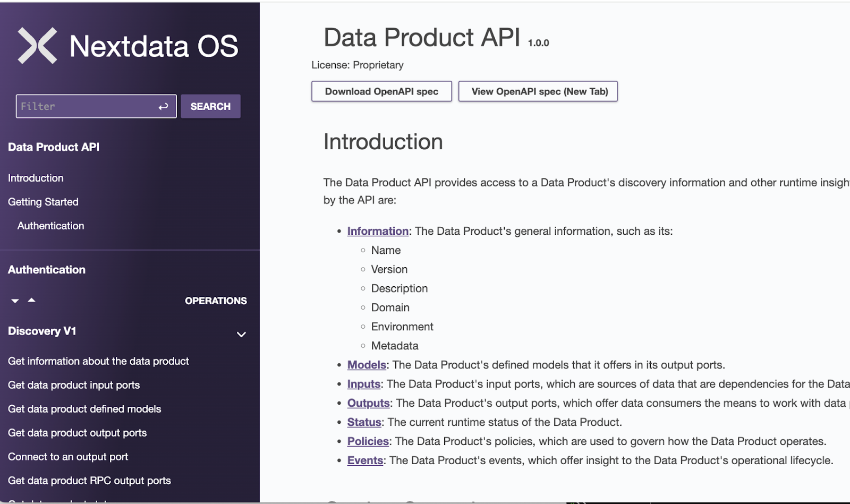Click version number 1.0.0

(539, 43)
